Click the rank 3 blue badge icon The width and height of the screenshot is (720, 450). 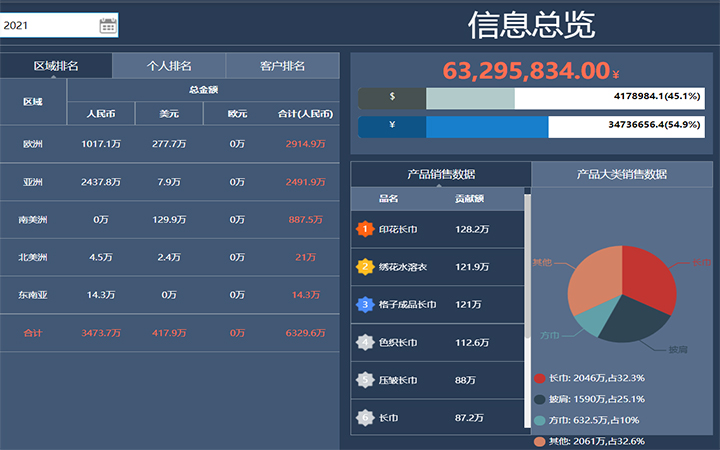(x=365, y=304)
